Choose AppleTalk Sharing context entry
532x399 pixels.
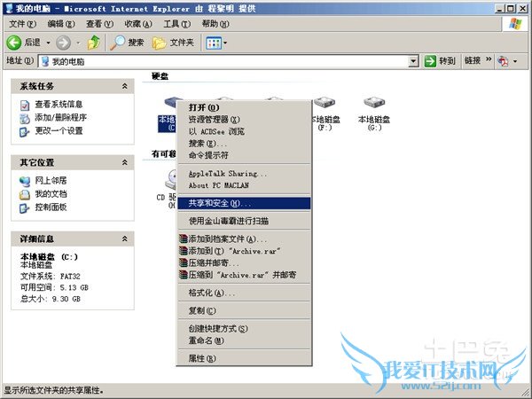tap(245, 174)
